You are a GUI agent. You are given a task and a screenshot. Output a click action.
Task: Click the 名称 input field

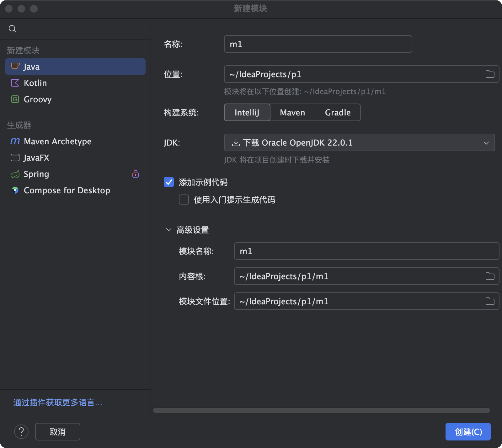(x=318, y=44)
